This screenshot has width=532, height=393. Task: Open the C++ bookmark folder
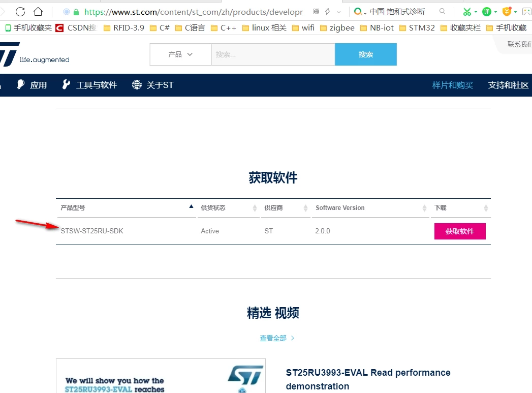click(223, 28)
